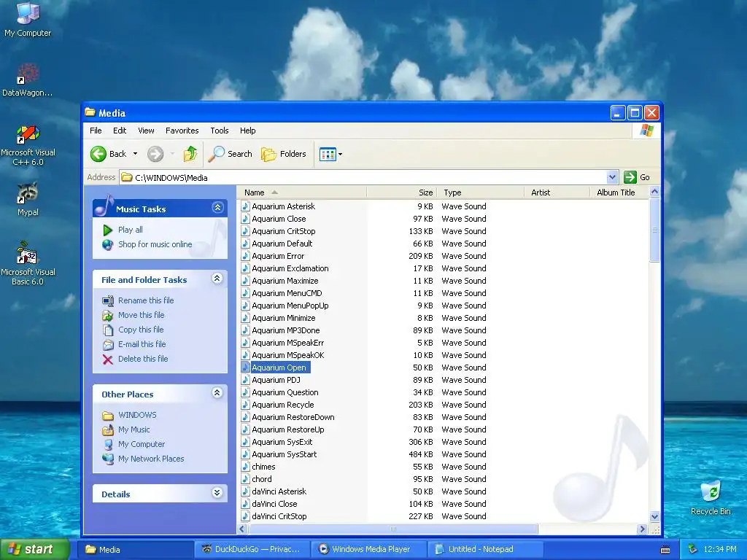Click E-mail this file
The image size is (747, 560).
[142, 344]
